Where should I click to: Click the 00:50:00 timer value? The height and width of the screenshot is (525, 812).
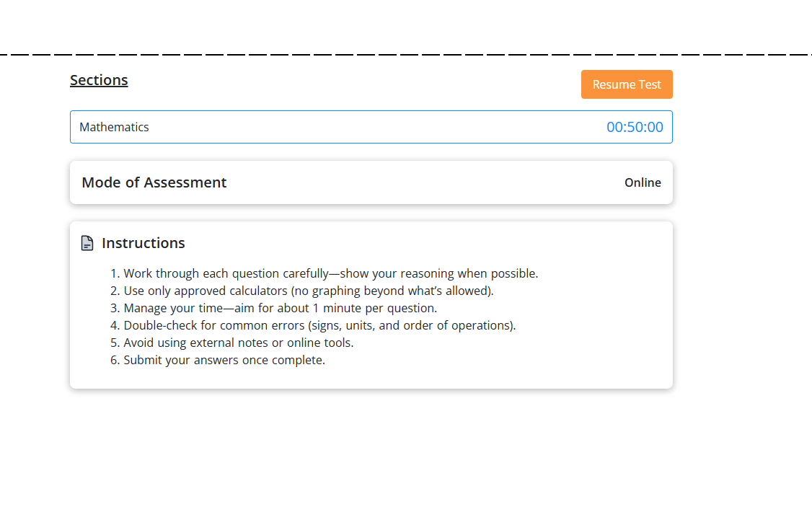tap(635, 127)
